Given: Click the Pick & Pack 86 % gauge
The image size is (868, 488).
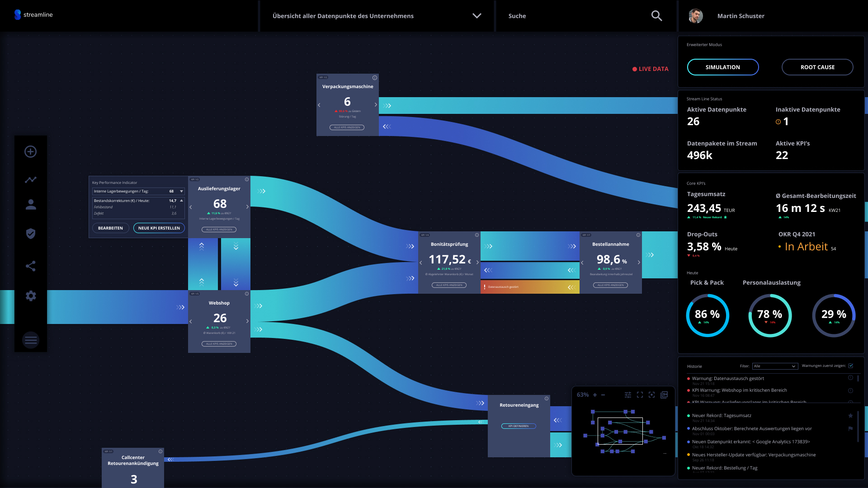Looking at the screenshot, I should [x=708, y=315].
